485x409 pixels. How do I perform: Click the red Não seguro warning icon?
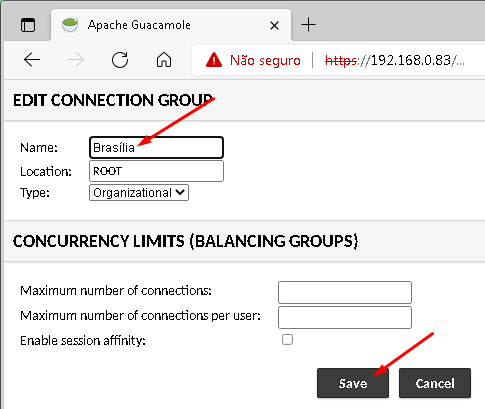(214, 60)
